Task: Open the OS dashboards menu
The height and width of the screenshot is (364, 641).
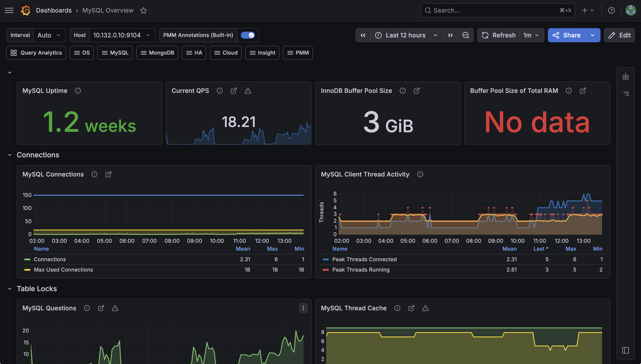Action: (x=81, y=53)
